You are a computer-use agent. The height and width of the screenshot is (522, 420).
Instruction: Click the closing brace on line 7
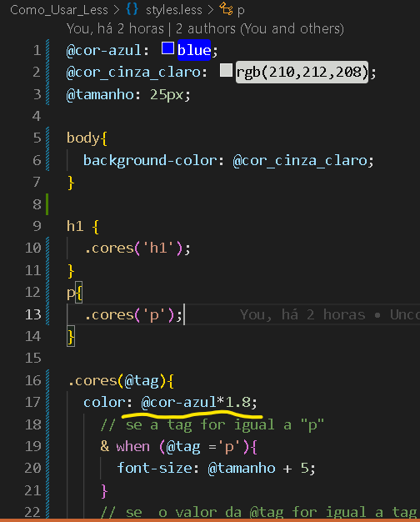coord(71,183)
